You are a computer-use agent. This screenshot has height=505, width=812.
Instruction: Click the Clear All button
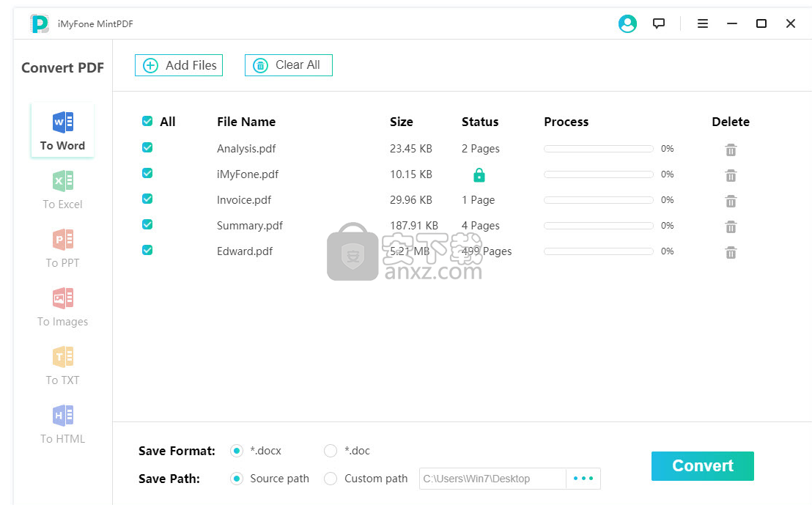point(289,65)
